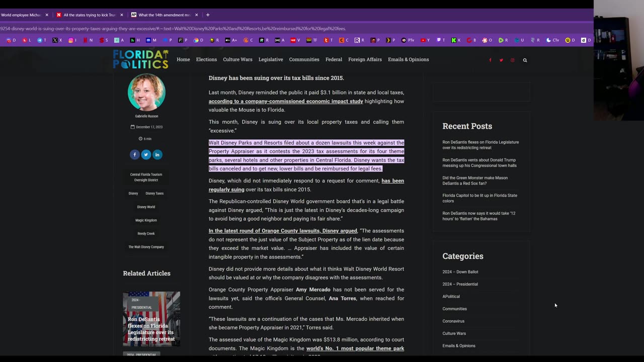This screenshot has width=644, height=362.
Task: Switch to 'What the 14th amendment' tab
Action: 164,15
